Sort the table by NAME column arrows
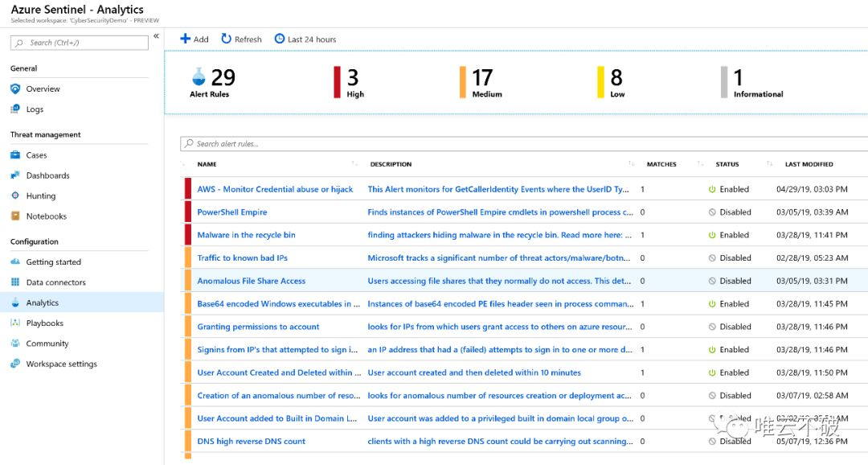868x465 pixels. pos(354,163)
